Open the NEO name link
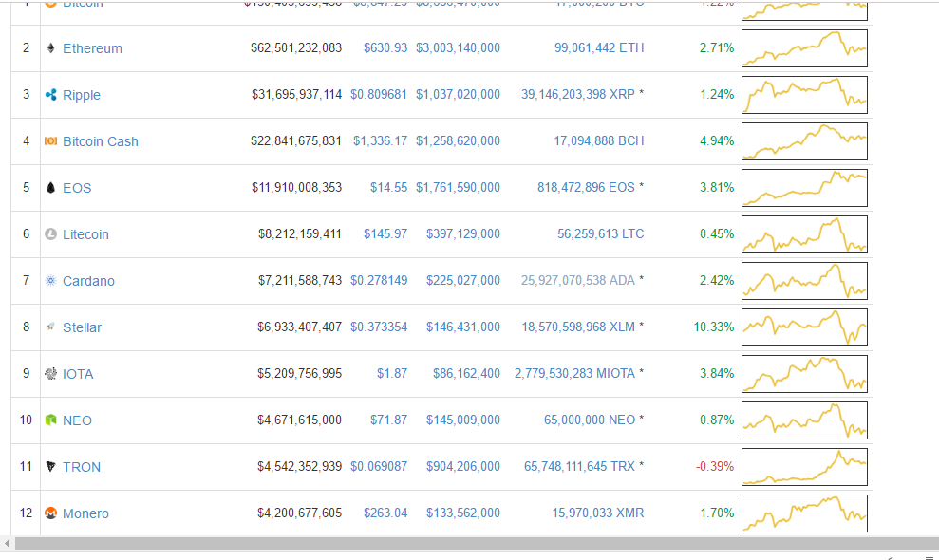 (x=77, y=420)
